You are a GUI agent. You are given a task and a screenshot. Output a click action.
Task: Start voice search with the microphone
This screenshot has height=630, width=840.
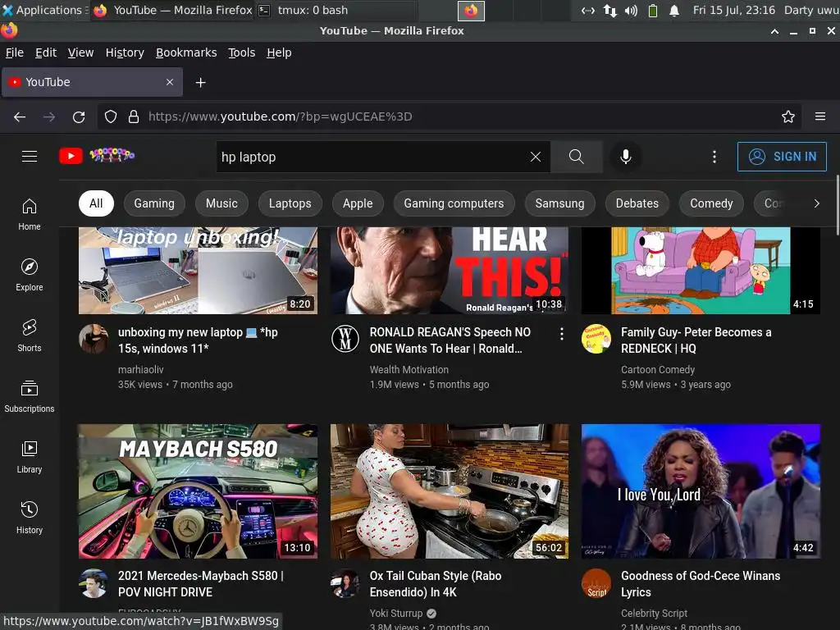[x=625, y=157]
